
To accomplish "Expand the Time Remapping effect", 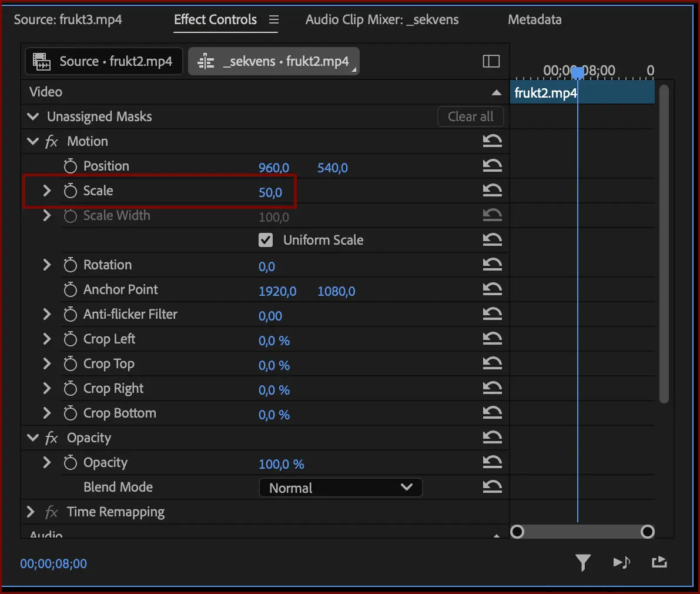I will (x=31, y=512).
